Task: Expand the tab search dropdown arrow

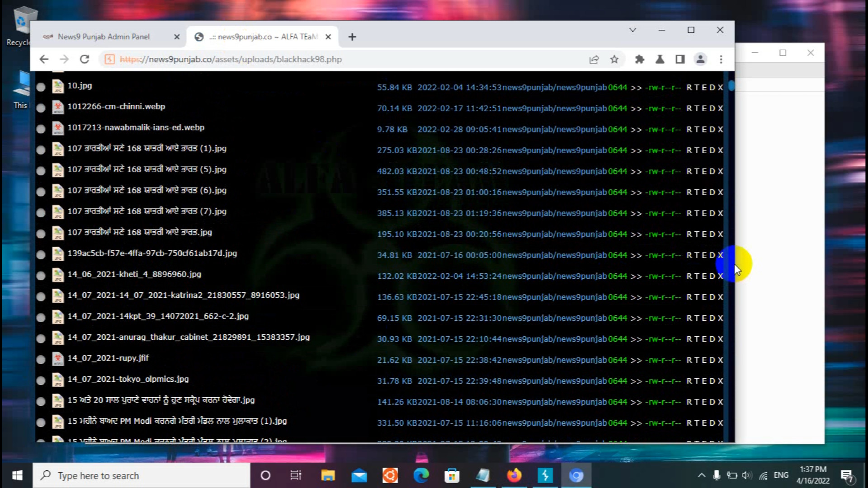Action: click(x=632, y=30)
